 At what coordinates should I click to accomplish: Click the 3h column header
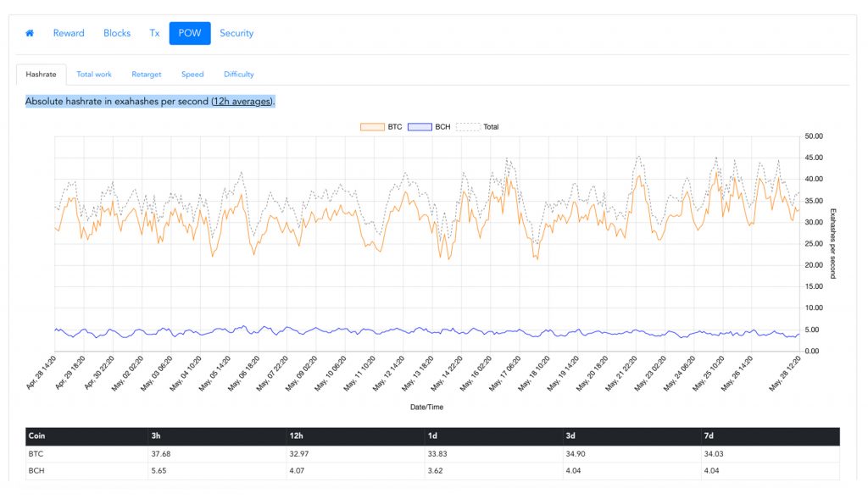point(158,436)
